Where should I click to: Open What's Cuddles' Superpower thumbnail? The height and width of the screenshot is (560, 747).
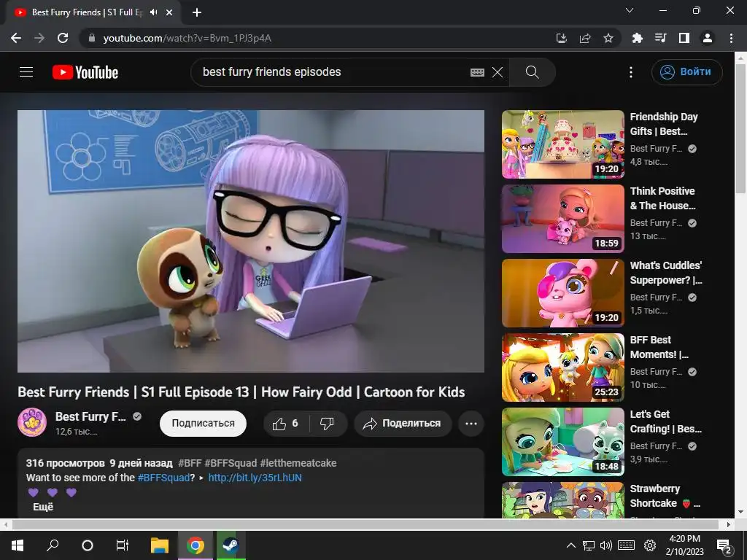click(x=562, y=293)
